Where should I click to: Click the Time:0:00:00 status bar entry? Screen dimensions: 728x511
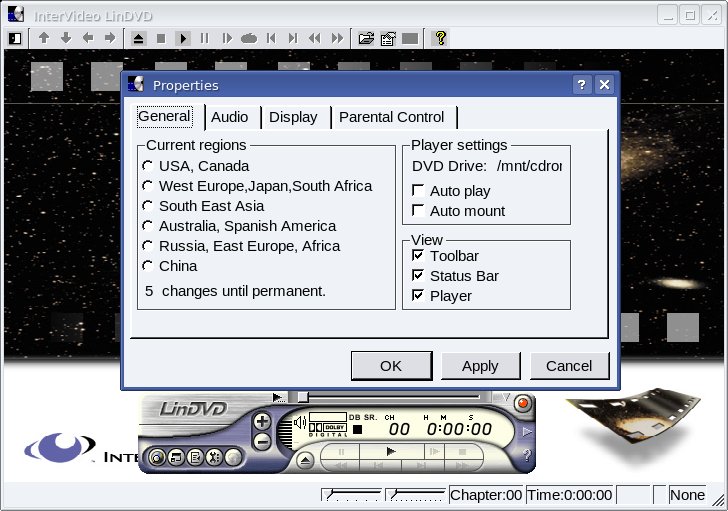tap(569, 495)
